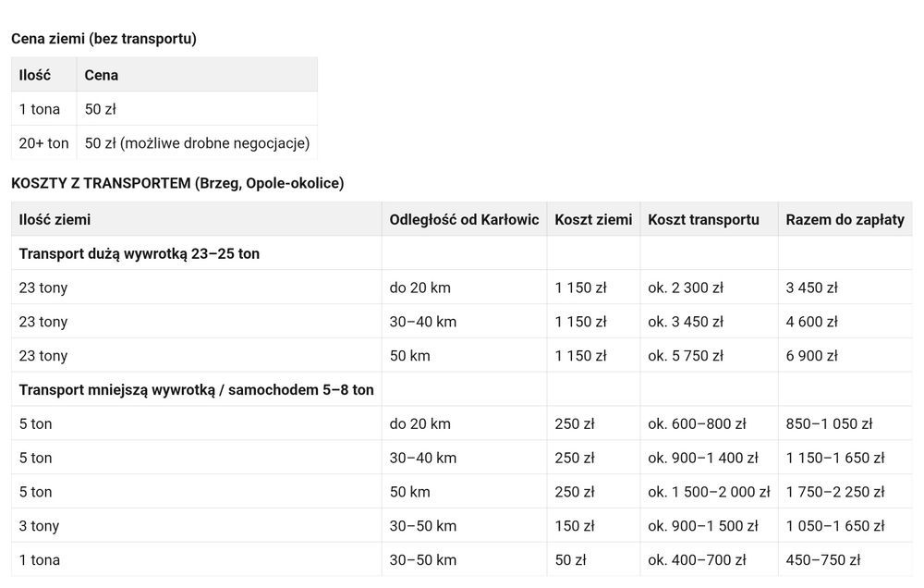Select the "Ilość" header in the top table
This screenshot has height=588, width=924.
click(35, 75)
